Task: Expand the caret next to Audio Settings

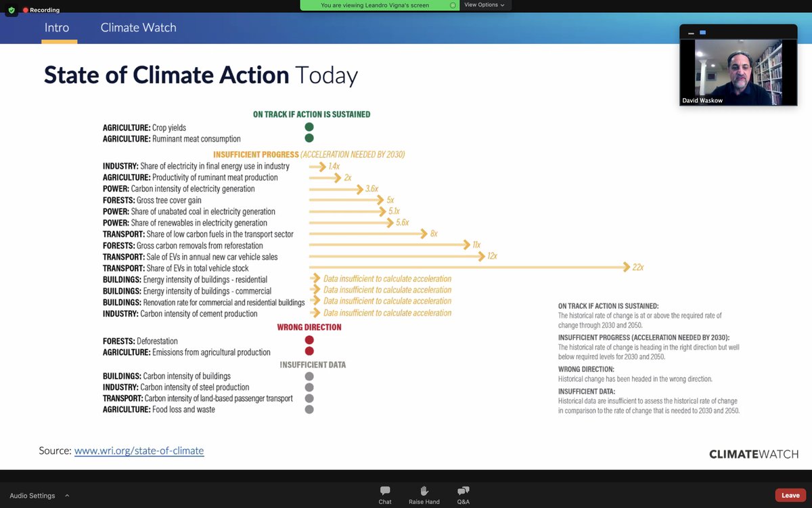Action: tap(67, 496)
